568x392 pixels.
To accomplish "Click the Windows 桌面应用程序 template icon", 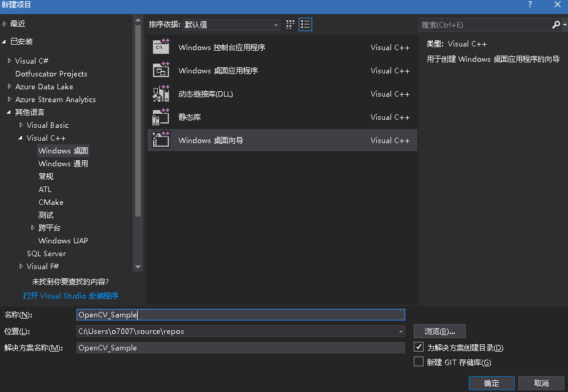I will click(161, 70).
